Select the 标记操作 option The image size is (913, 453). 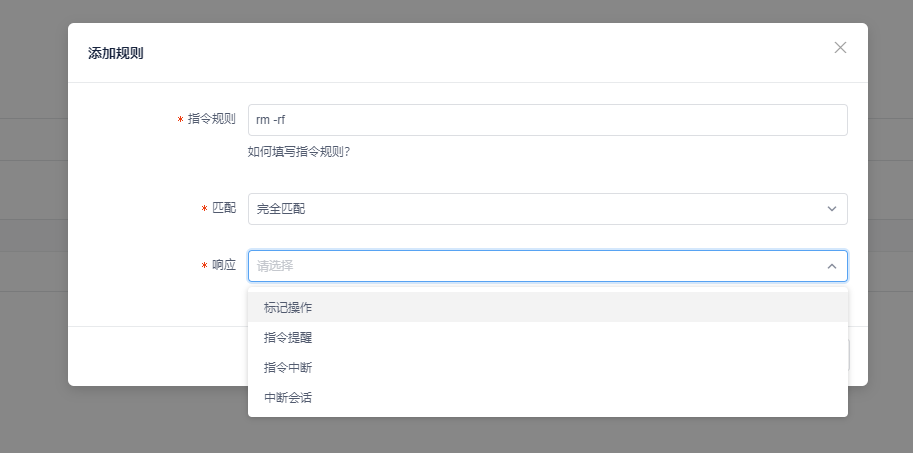coord(288,307)
